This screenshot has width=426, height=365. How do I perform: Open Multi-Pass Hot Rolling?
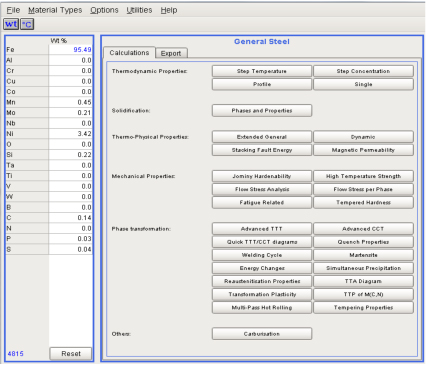tap(262, 307)
